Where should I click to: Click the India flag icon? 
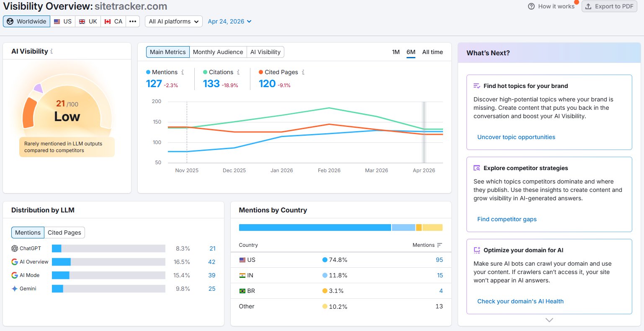point(242,275)
